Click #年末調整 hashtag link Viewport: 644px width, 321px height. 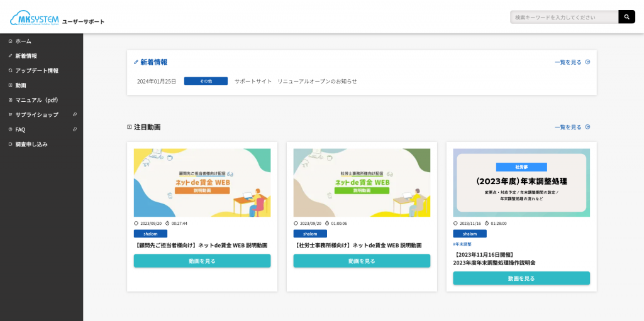click(x=462, y=244)
